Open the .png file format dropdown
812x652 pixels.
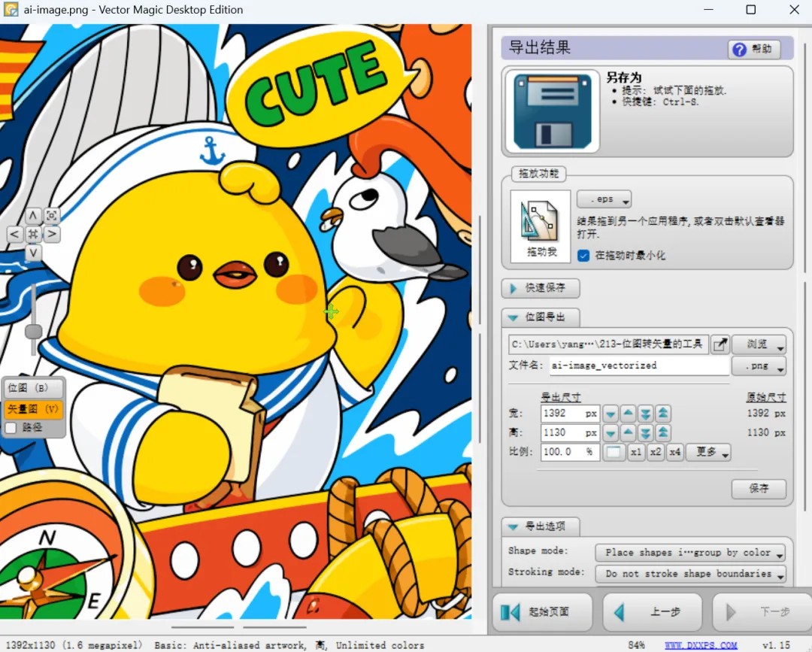tap(759, 365)
